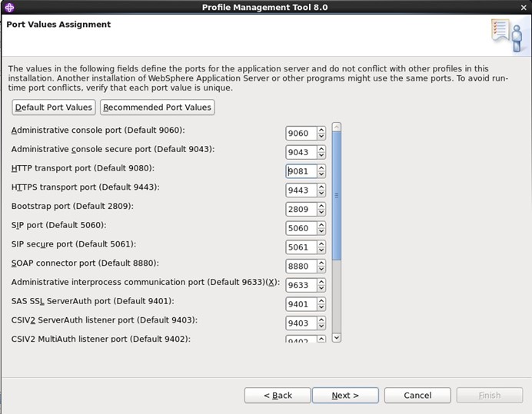This screenshot has height=414, width=532.
Task: Decrease the HTTPS transport port value
Action: pos(321,194)
